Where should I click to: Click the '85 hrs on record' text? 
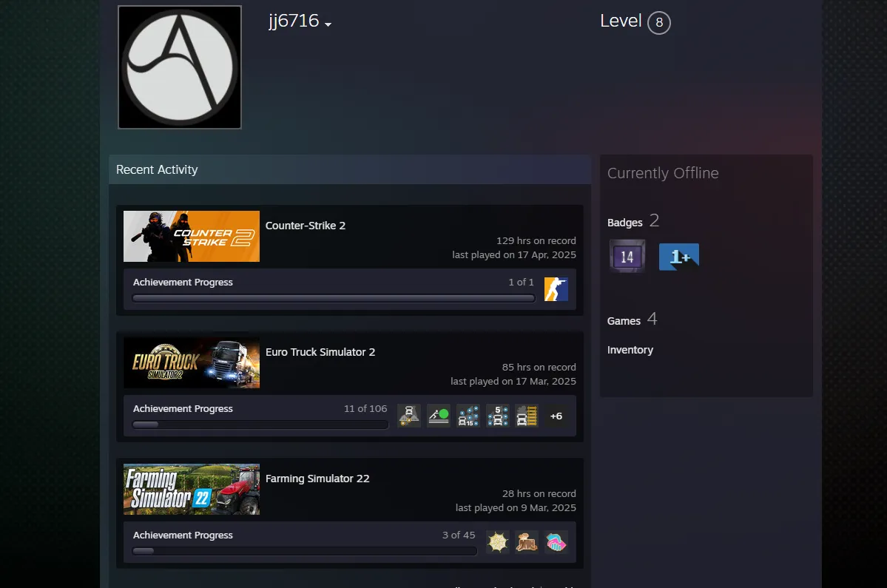pyautogui.click(x=539, y=368)
